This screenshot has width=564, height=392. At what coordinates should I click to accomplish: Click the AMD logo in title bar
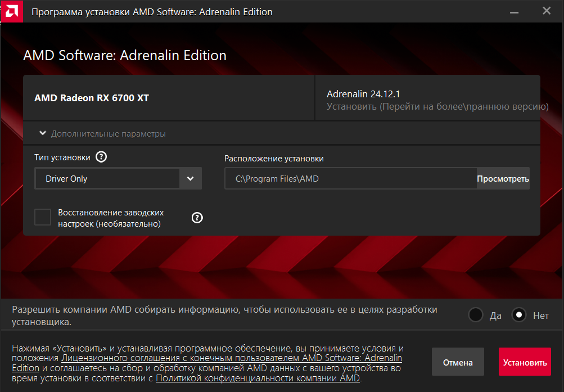[12, 11]
